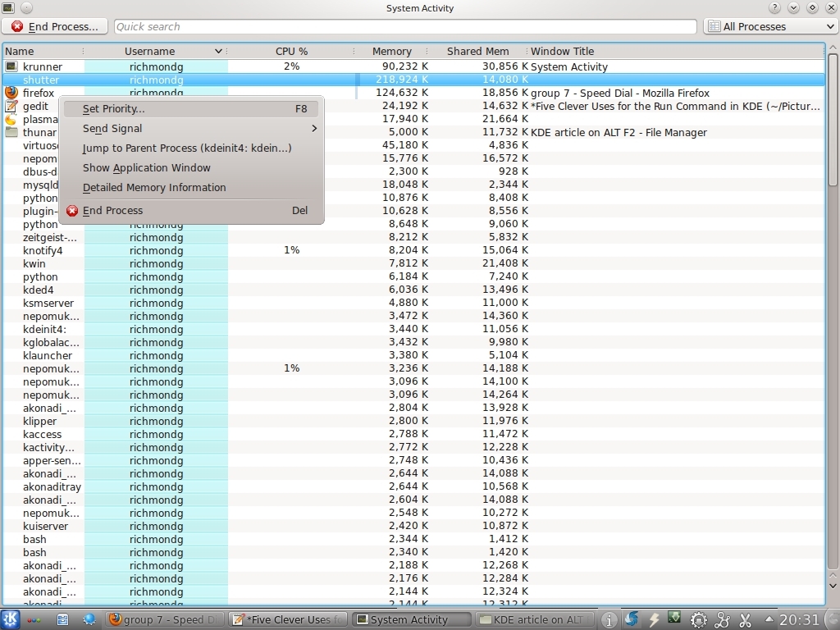Image resolution: width=840 pixels, height=630 pixels.
Task: Click the red End Process icon in menu
Action: coord(72,211)
